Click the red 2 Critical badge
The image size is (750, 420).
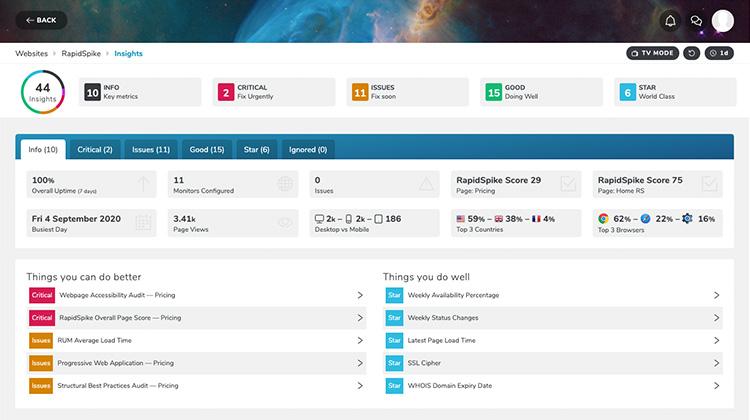[x=226, y=92]
